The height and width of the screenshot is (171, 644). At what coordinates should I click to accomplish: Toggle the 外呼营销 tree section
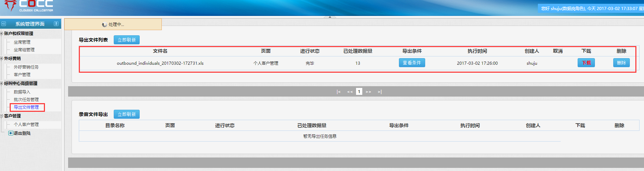pos(1,58)
